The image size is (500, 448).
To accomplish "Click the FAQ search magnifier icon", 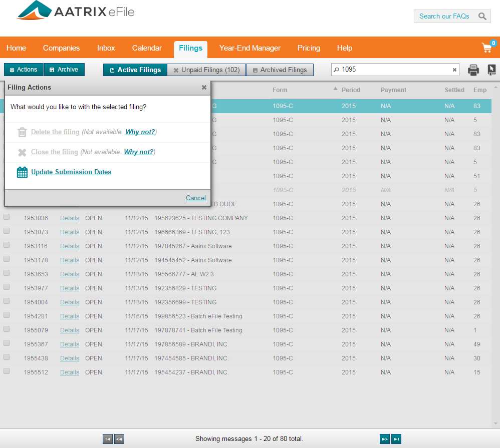I will point(482,17).
